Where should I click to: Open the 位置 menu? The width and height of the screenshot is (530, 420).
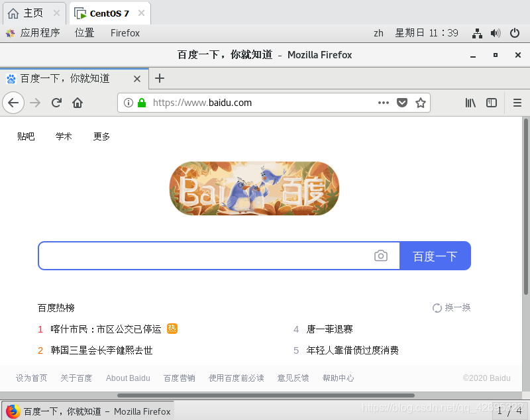coord(85,33)
